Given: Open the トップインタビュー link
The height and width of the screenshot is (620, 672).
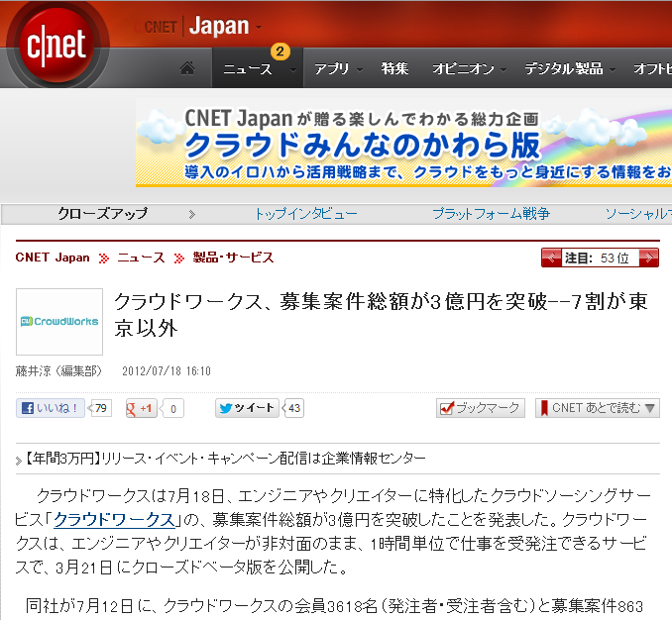Looking at the screenshot, I should coord(305,213).
